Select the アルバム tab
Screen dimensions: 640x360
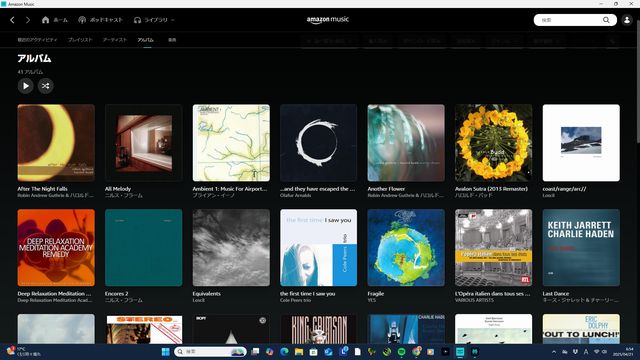[145, 40]
